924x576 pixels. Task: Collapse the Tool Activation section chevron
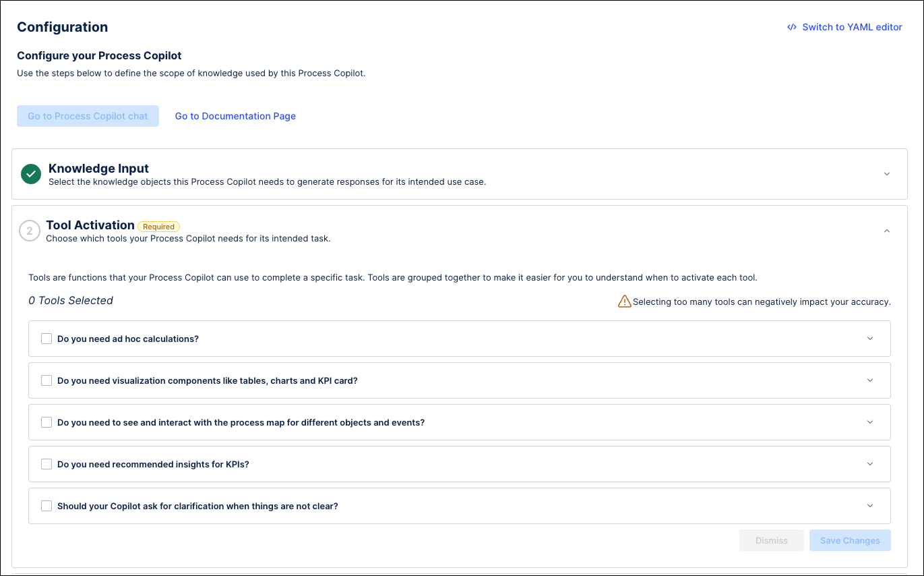coord(887,231)
